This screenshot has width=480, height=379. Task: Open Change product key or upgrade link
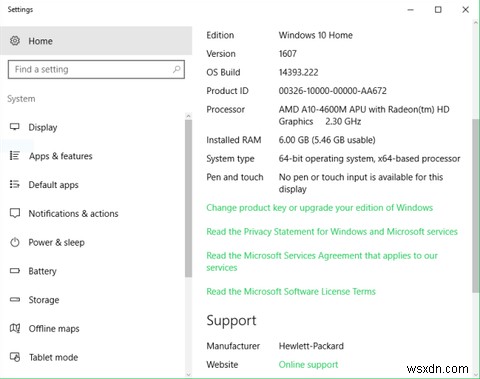[x=319, y=208]
